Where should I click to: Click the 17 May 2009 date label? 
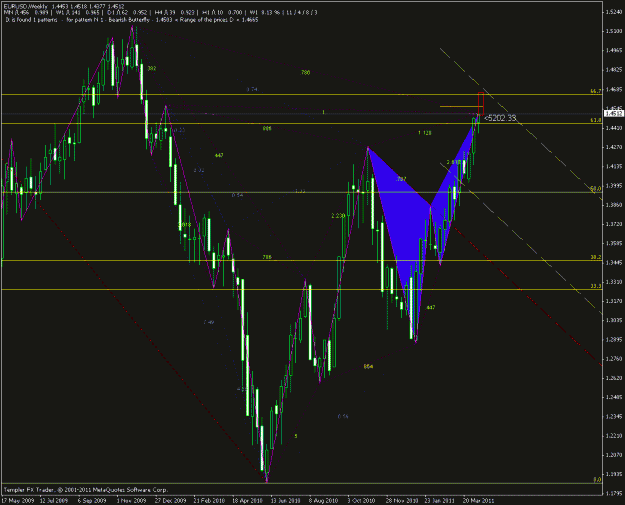17,501
